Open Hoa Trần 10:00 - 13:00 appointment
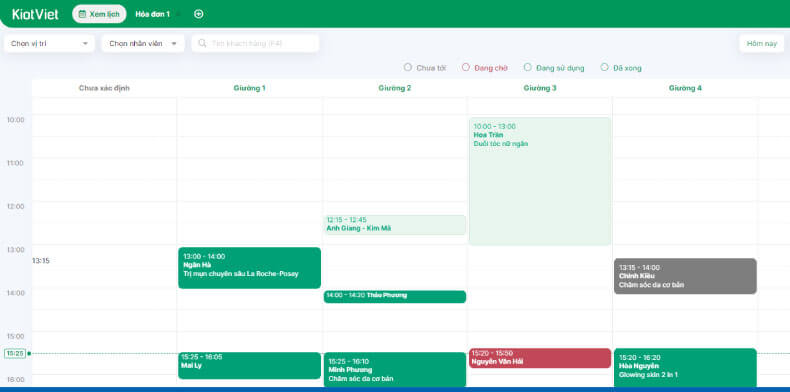 pos(540,181)
